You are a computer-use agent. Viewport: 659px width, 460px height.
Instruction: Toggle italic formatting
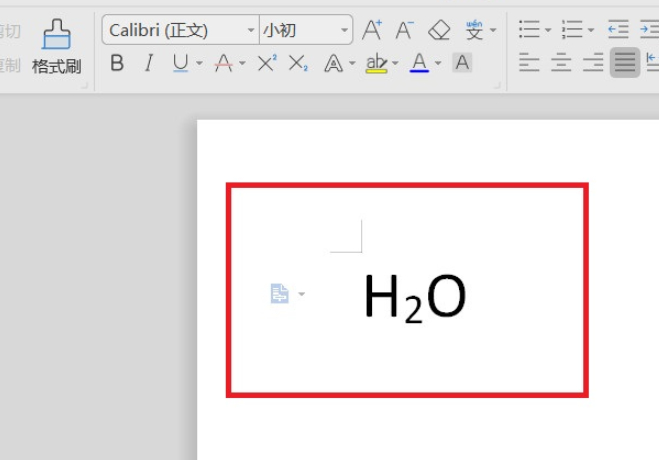pos(148,63)
